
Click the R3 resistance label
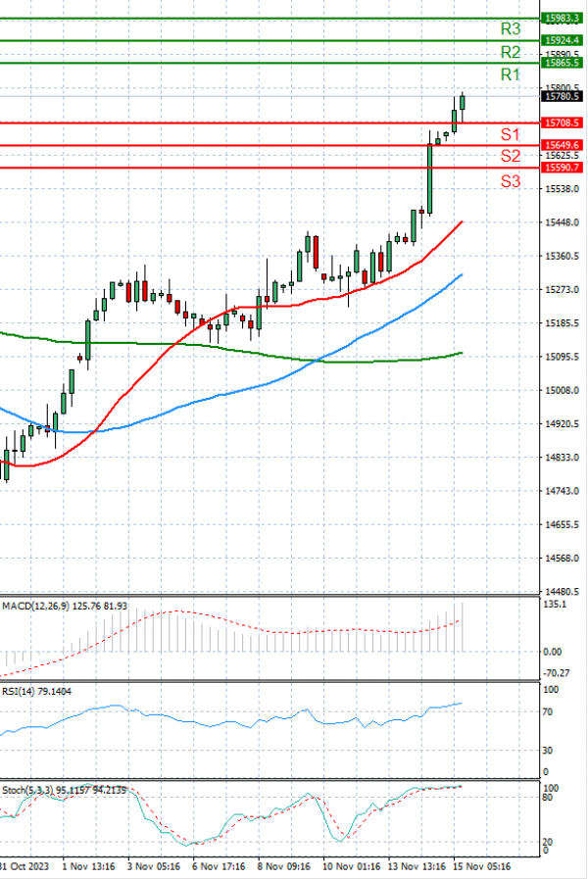[x=510, y=28]
